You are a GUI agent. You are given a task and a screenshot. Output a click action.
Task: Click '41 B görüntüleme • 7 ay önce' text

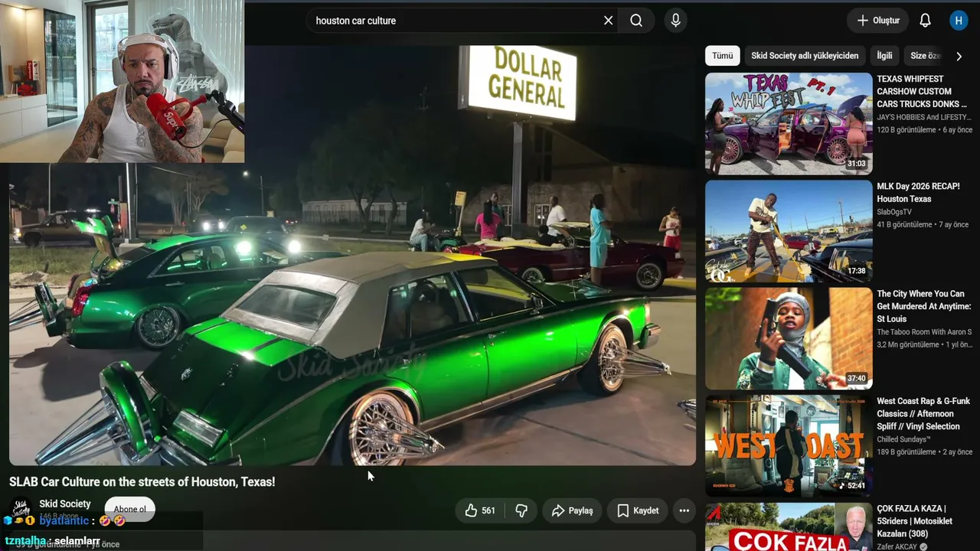(x=923, y=225)
